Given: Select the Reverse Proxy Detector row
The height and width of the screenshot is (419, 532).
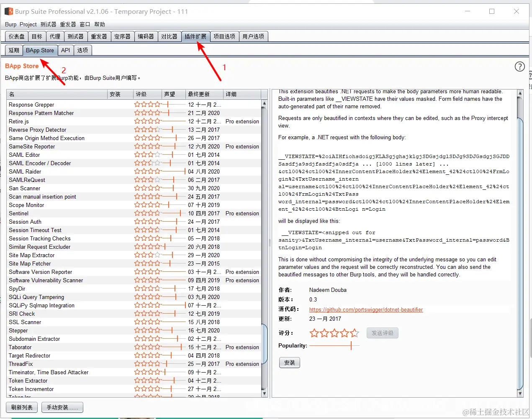Looking at the screenshot, I should pos(134,130).
